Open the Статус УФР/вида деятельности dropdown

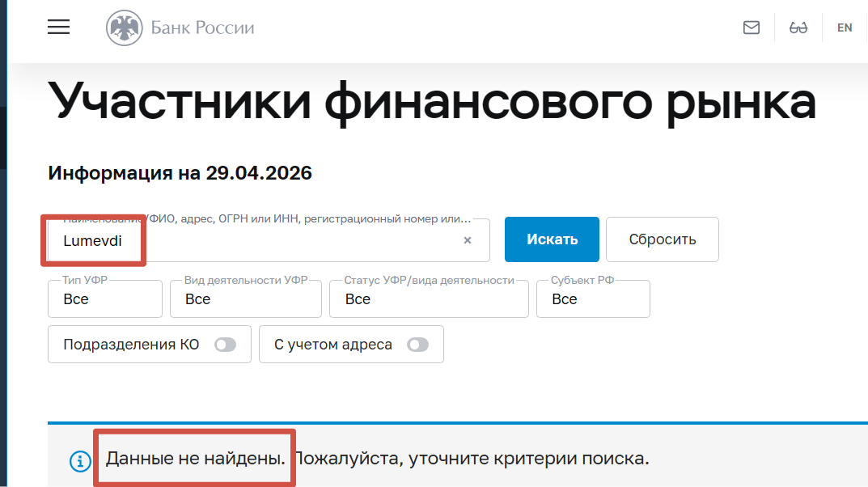[x=429, y=299]
